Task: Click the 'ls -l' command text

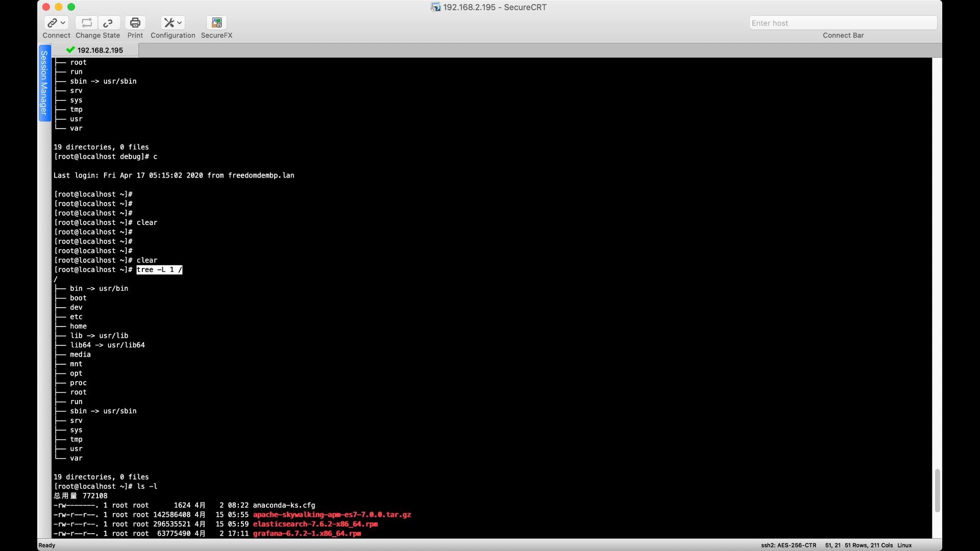Action: tap(147, 486)
